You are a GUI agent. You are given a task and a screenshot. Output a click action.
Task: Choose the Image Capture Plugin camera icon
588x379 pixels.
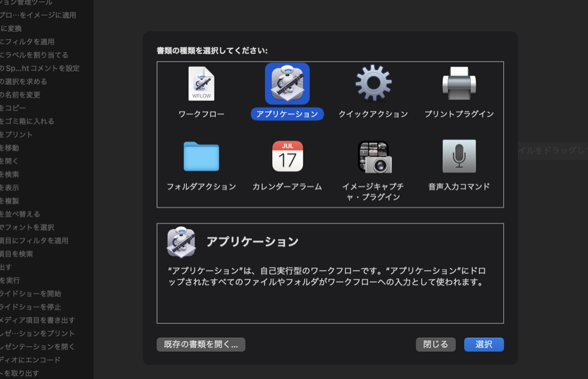point(373,157)
